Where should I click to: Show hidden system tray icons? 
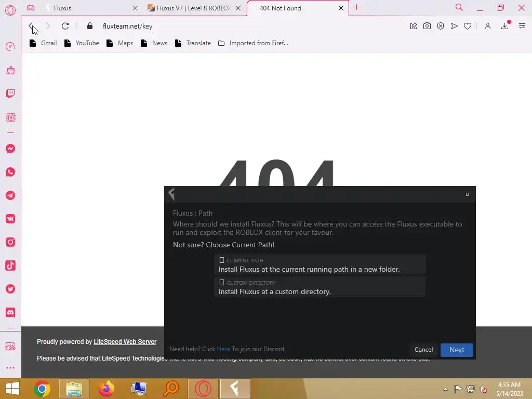[445, 389]
